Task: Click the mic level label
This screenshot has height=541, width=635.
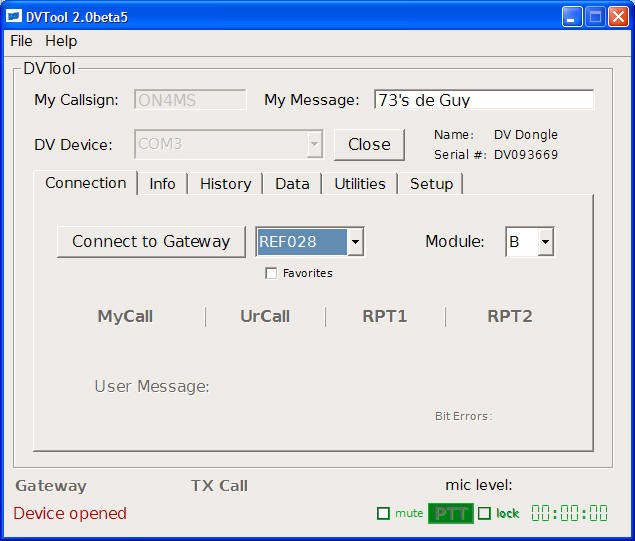Action: click(x=479, y=485)
